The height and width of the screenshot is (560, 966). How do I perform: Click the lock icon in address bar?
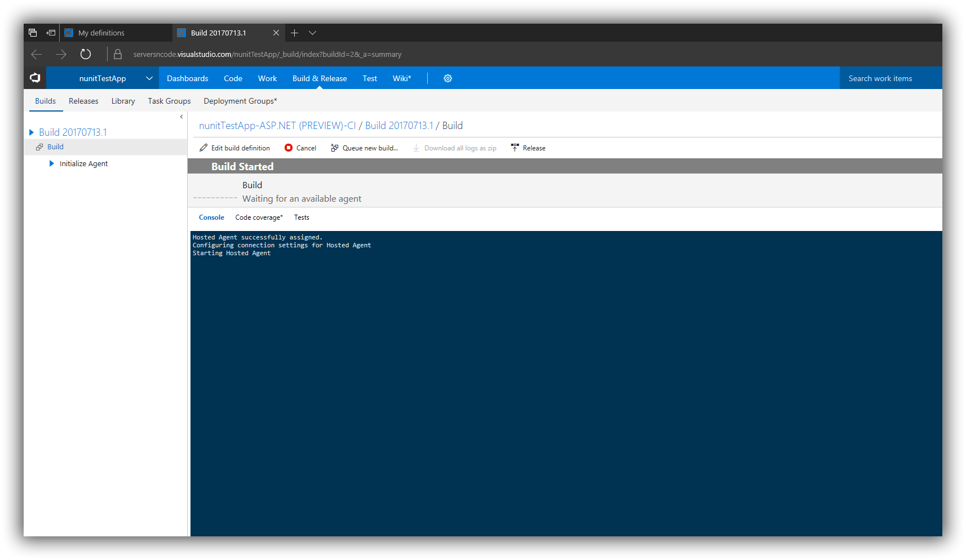(x=118, y=54)
